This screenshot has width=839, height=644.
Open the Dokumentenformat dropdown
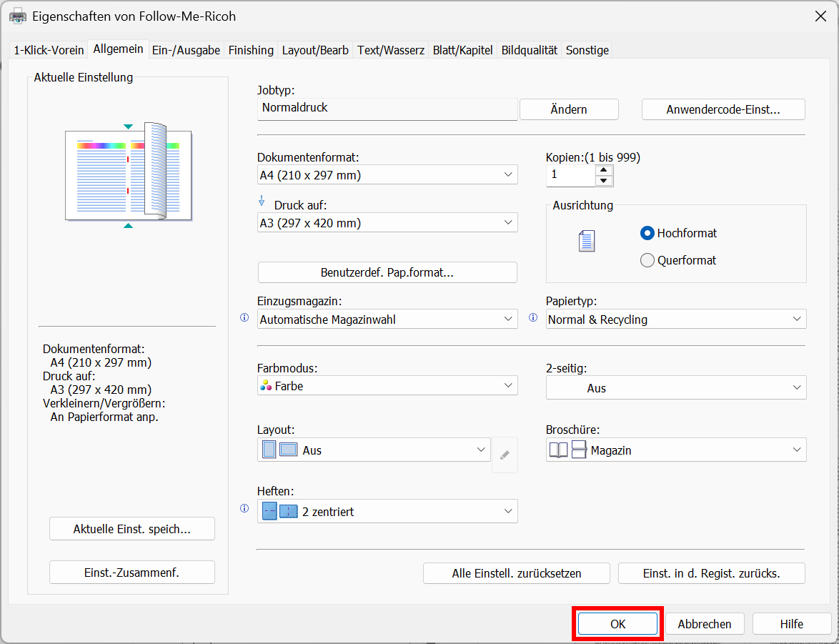pos(387,175)
